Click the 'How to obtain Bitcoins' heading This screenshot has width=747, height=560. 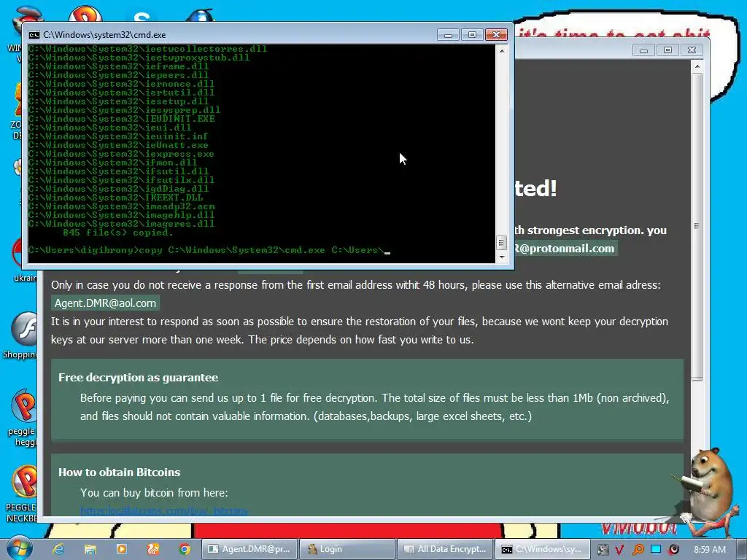pyautogui.click(x=119, y=472)
